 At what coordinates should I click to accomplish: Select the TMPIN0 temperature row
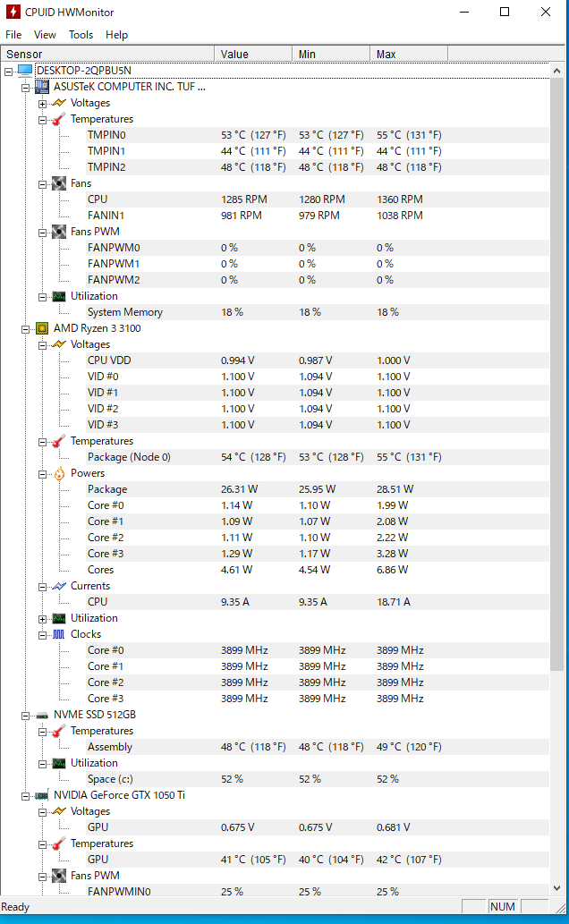(106, 135)
